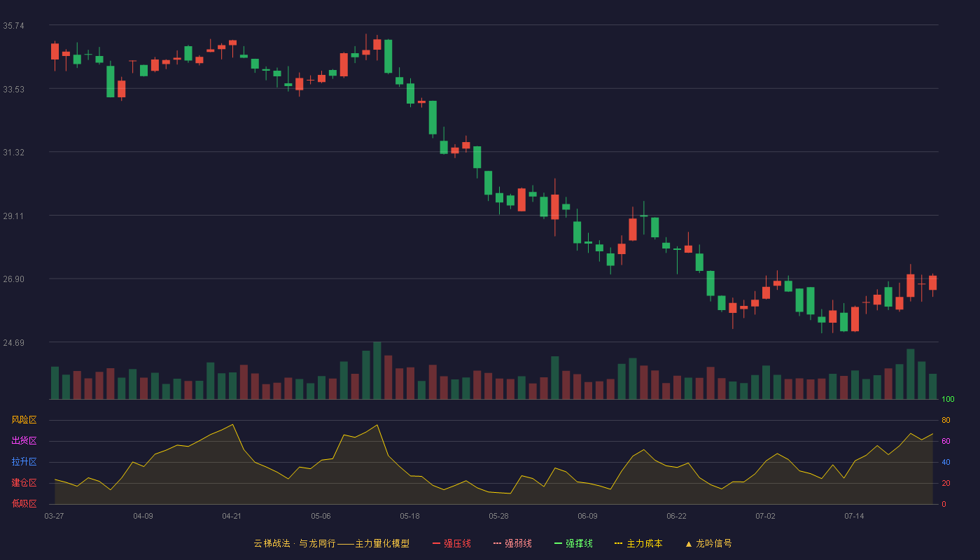This screenshot has height=560, width=980.
Task: Click the tallest volume bar in the chart
Action: click(x=377, y=371)
